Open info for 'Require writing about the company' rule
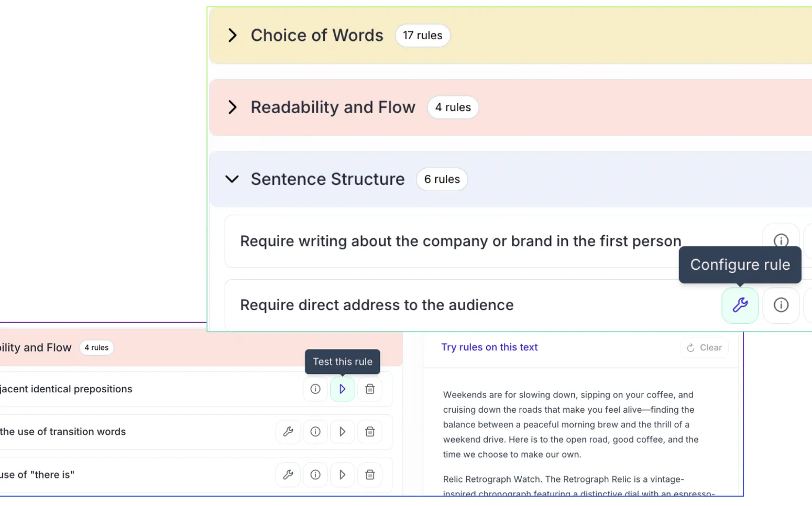Viewport: 812px width, 506px height. [x=781, y=240]
